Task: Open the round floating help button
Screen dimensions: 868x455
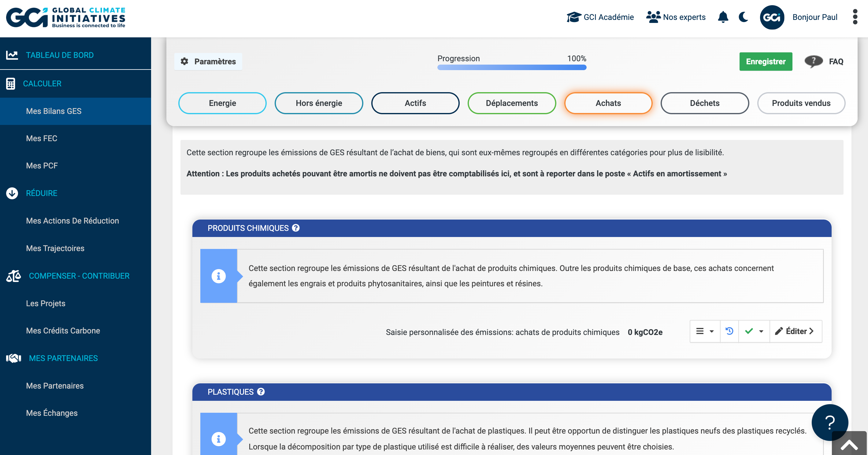Action: (829, 422)
